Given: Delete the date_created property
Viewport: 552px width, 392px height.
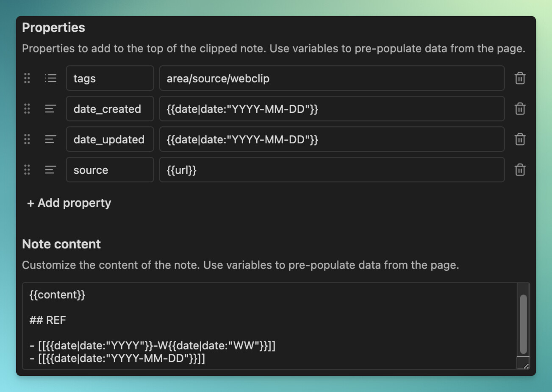Looking at the screenshot, I should (x=520, y=108).
